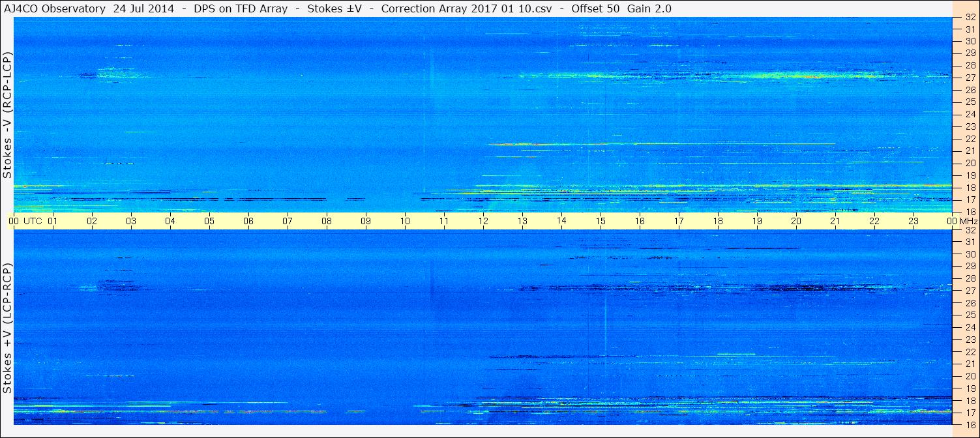Click the 20 MHz tick in Stokes -V panel
Image resolution: width=980 pixels, height=438 pixels.
970,163
